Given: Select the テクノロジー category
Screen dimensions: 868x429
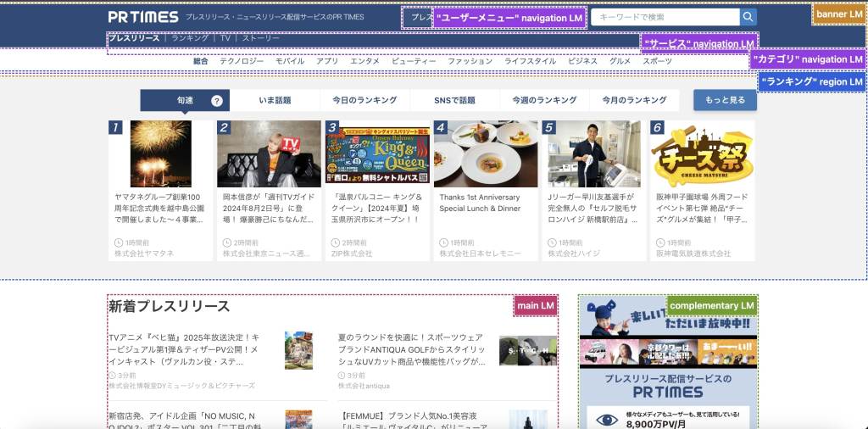Looking at the screenshot, I should 242,61.
